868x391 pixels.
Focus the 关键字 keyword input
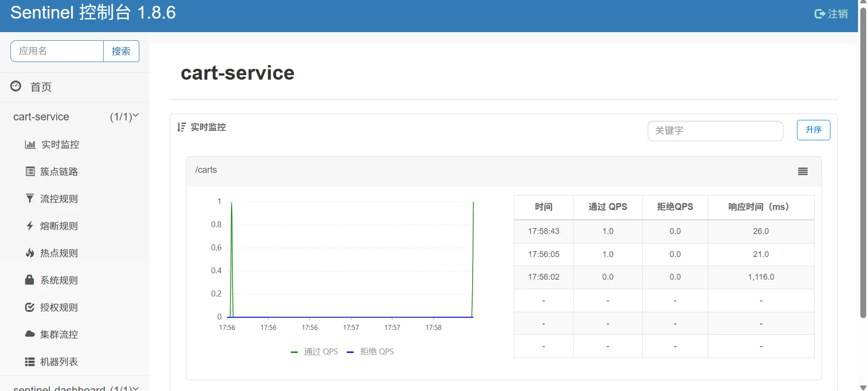[715, 131]
